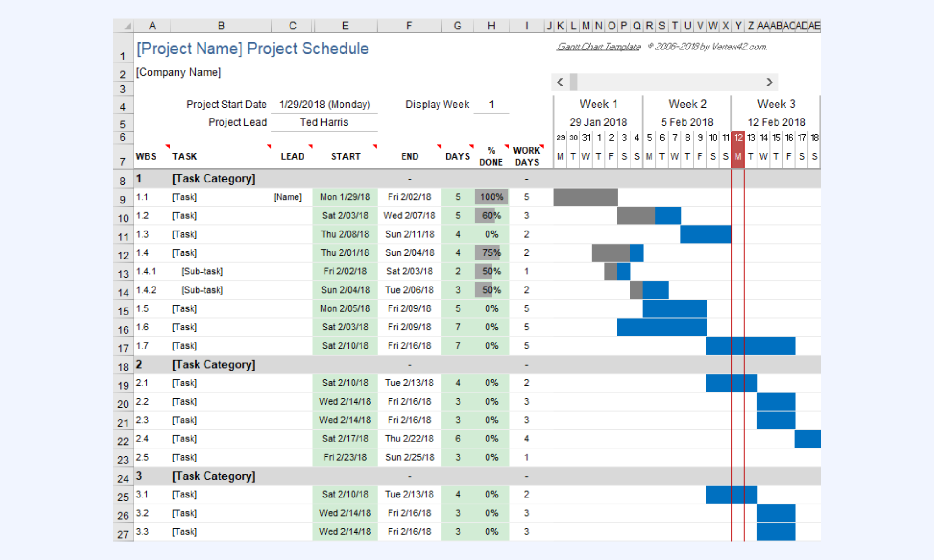Click the [Company Name] cell
The height and width of the screenshot is (560, 934).
click(x=179, y=72)
